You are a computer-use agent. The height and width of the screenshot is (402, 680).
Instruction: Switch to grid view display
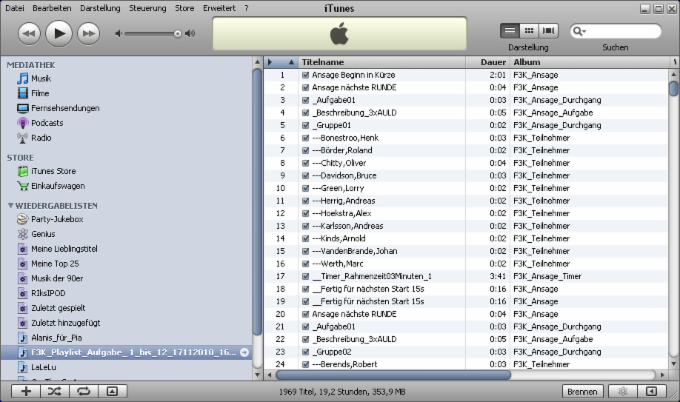(529, 30)
